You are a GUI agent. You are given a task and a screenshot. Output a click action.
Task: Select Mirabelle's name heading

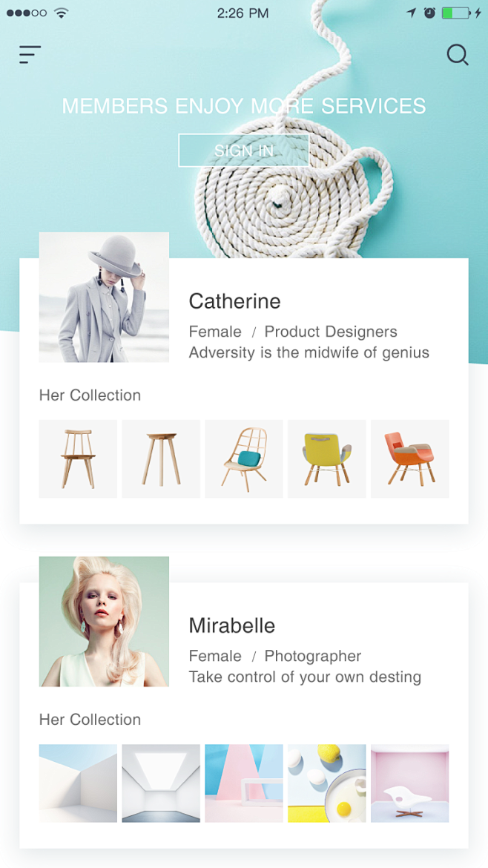[x=232, y=625]
